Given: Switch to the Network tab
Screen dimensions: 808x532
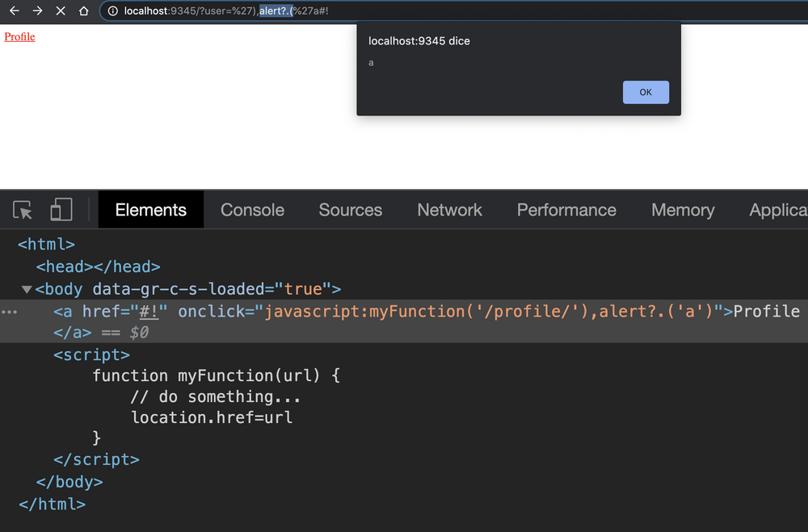Looking at the screenshot, I should [x=449, y=209].
